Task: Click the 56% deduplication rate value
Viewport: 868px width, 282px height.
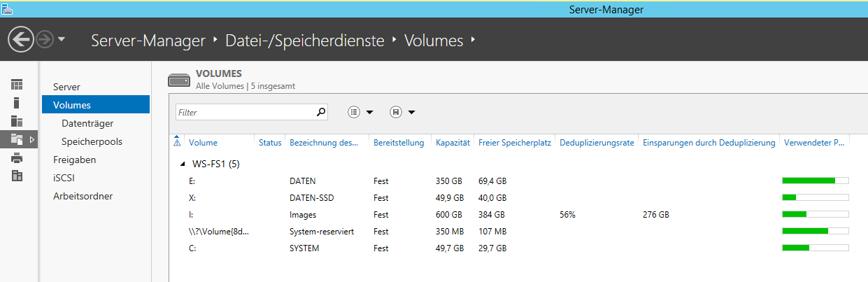Action: click(x=567, y=215)
